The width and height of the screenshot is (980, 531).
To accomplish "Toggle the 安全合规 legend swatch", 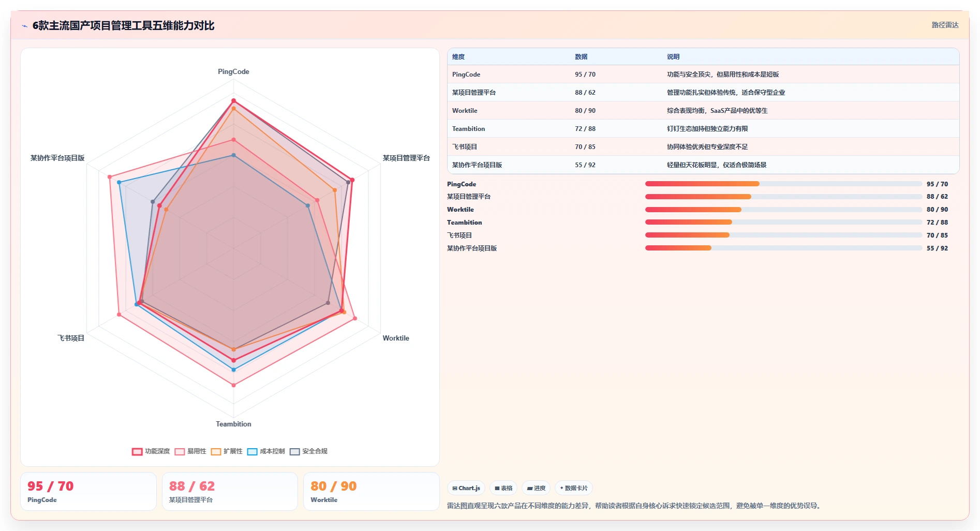I will click(294, 452).
